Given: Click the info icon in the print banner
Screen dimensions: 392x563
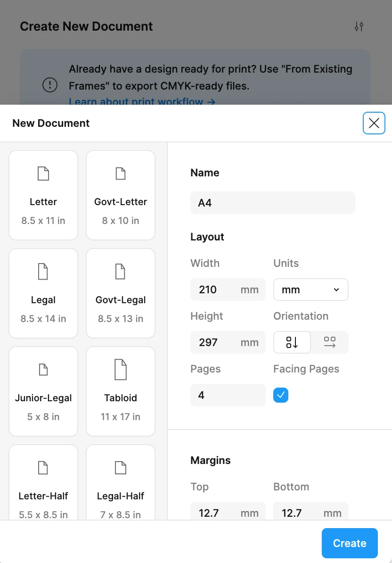Looking at the screenshot, I should [x=49, y=85].
